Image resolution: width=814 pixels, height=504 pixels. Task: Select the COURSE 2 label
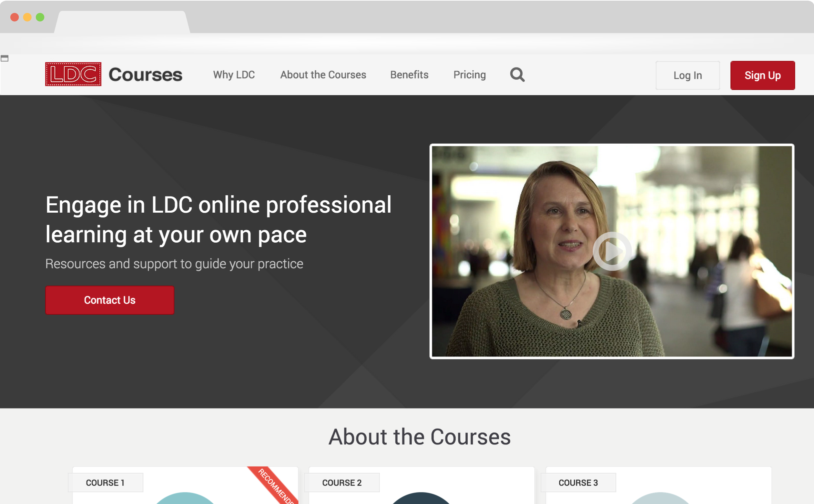point(342,482)
